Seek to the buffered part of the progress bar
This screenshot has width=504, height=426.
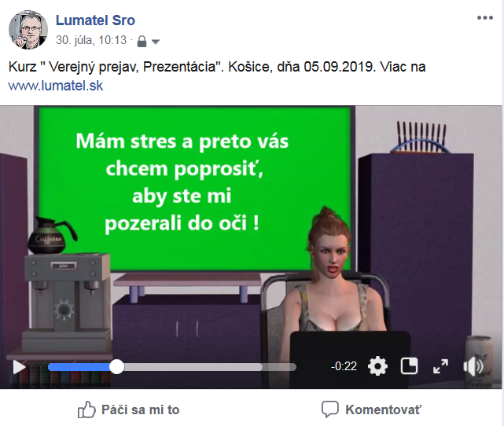click(x=193, y=367)
